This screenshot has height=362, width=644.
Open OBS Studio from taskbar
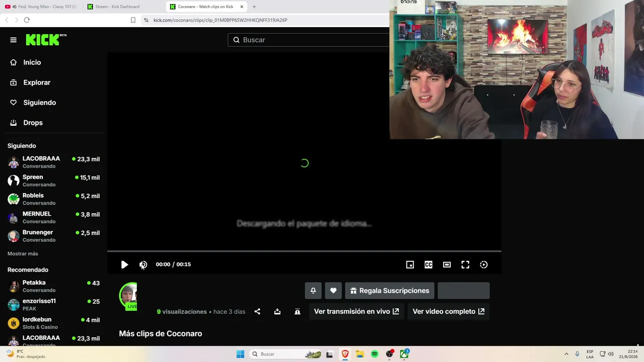click(389, 354)
